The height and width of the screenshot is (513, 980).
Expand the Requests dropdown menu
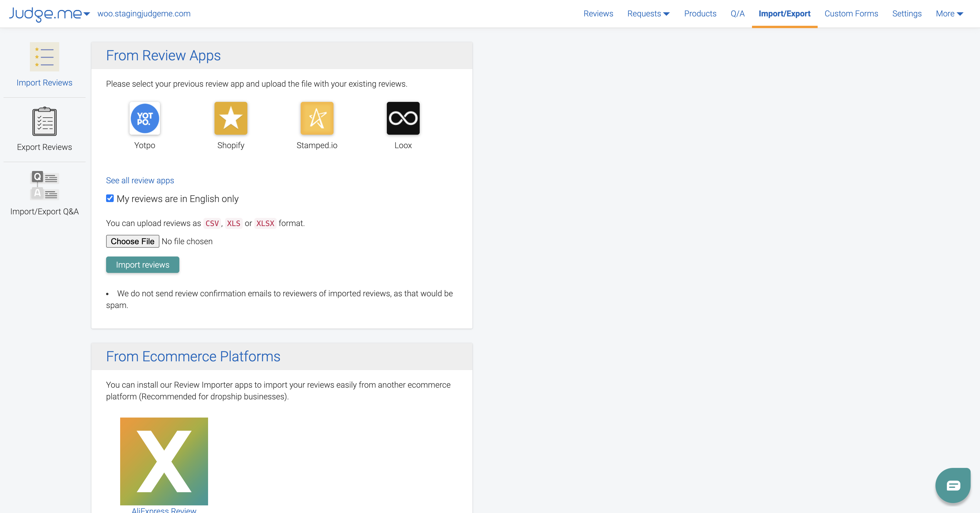tap(648, 14)
